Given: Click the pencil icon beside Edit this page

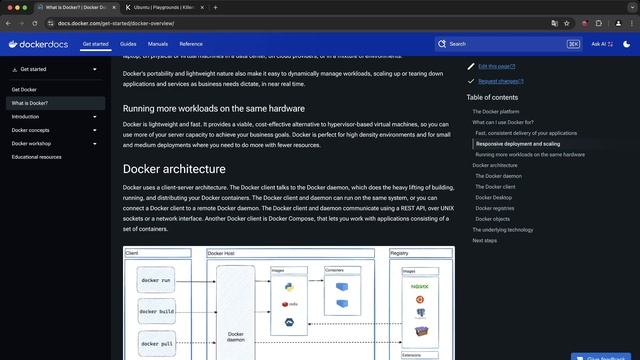Looking at the screenshot, I should (471, 66).
